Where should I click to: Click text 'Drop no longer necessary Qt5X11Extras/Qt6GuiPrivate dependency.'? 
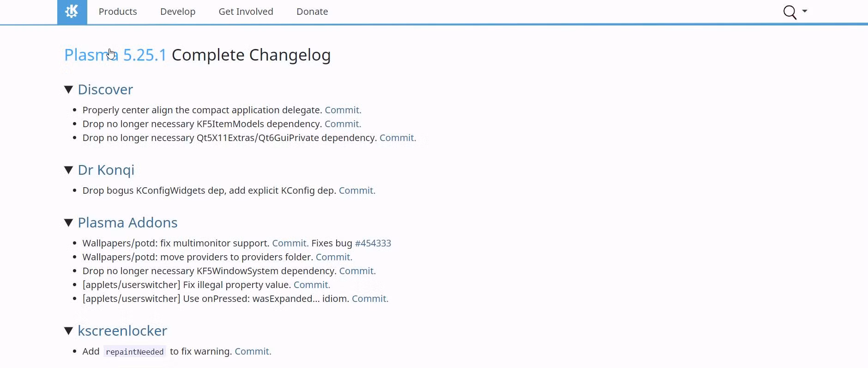230,138
